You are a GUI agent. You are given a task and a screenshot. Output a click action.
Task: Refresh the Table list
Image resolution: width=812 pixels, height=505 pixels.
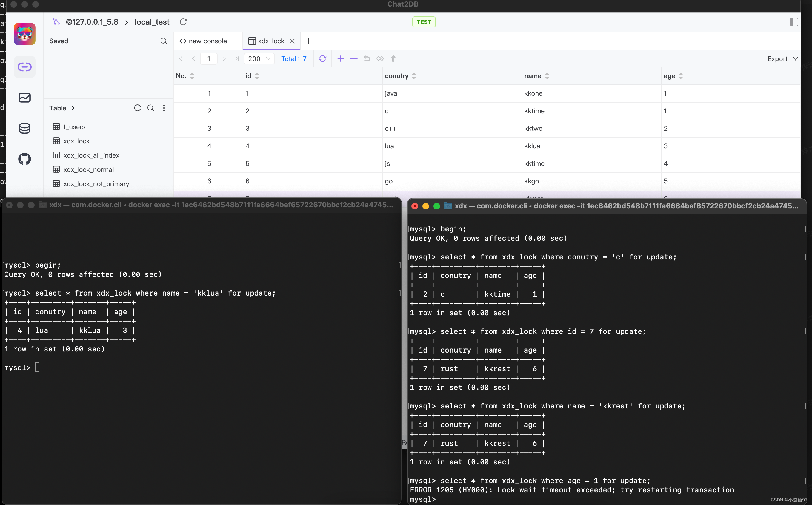click(138, 108)
